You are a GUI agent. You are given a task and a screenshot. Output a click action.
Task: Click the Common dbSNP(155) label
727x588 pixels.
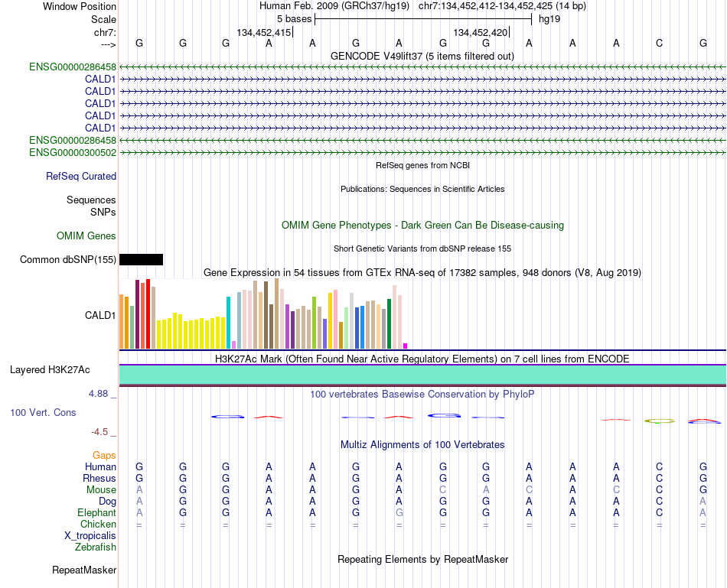(67, 259)
